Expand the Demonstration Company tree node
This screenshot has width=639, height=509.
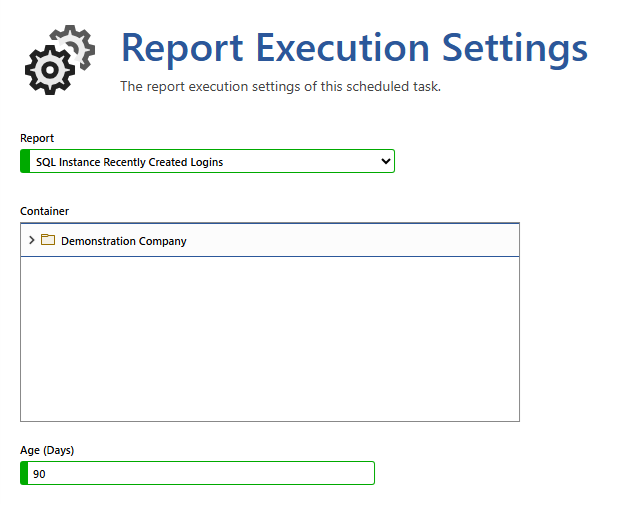click(x=32, y=240)
